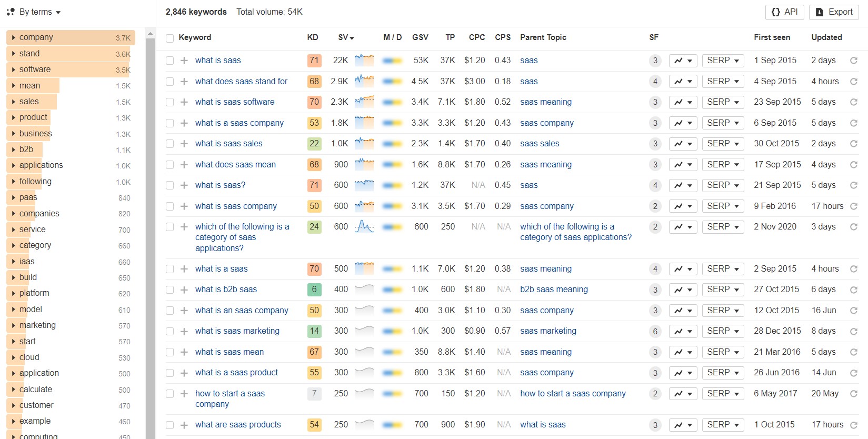
Task: Select the 'what does saas mean' row checkbox
Action: pos(169,165)
